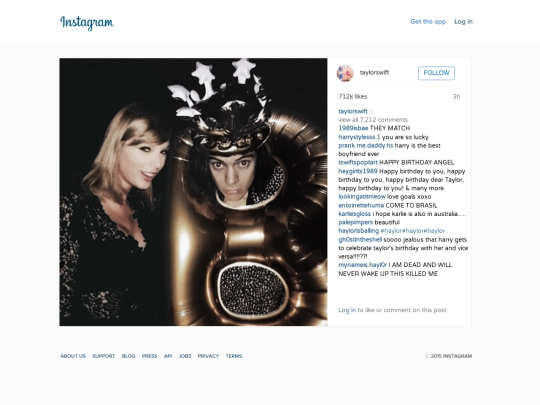This screenshot has height=405, width=540.
Task: Open the TERMS footer link
Action: (x=234, y=356)
